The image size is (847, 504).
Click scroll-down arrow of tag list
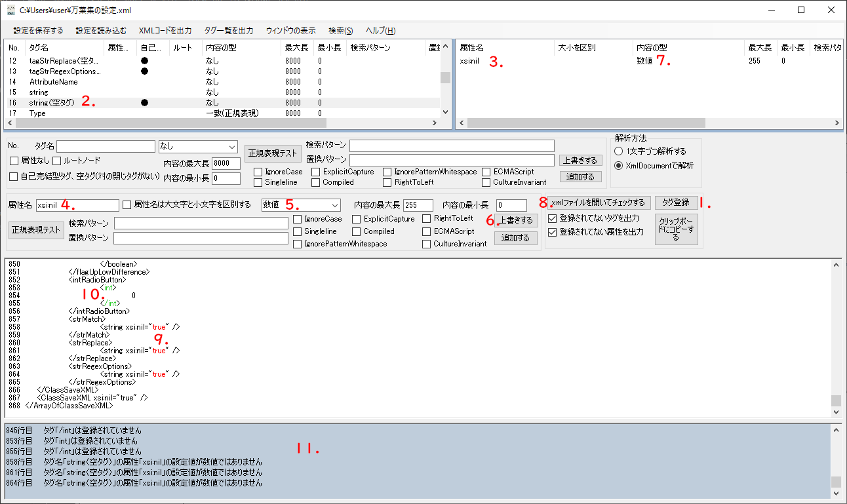pyautogui.click(x=445, y=112)
